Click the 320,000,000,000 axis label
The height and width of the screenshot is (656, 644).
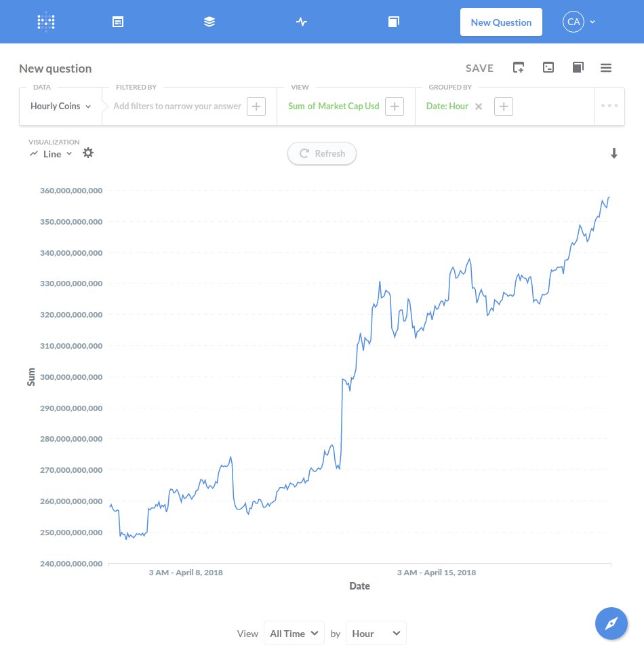71,315
